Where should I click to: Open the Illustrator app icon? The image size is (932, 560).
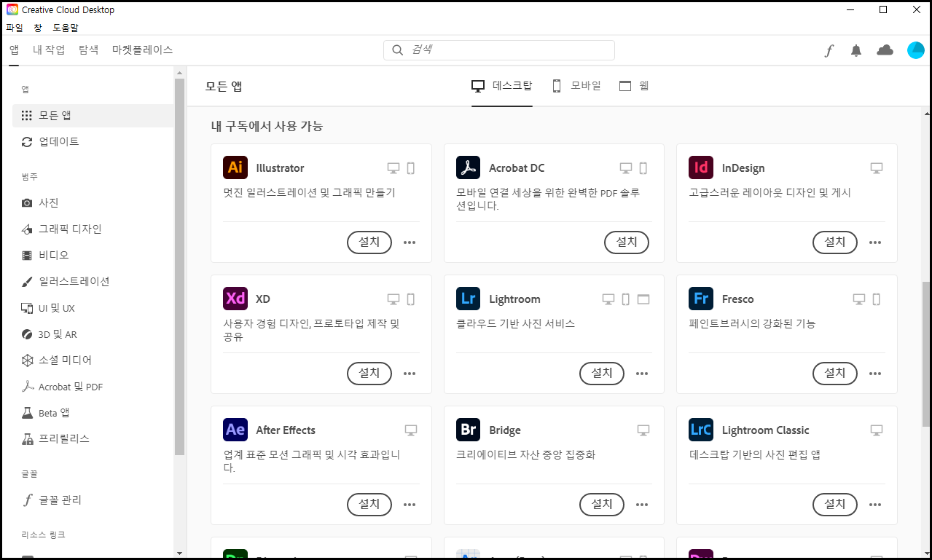point(235,167)
